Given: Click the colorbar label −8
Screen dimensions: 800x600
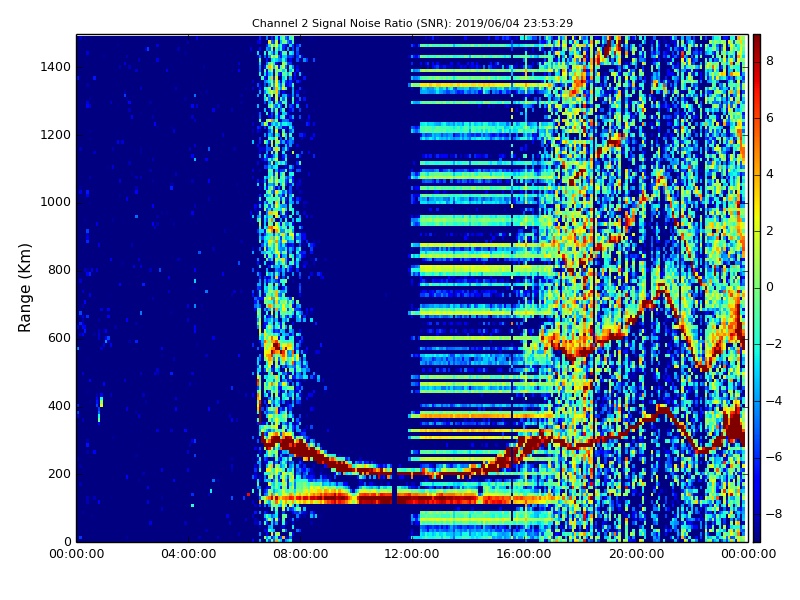Looking at the screenshot, I should click(x=774, y=514).
